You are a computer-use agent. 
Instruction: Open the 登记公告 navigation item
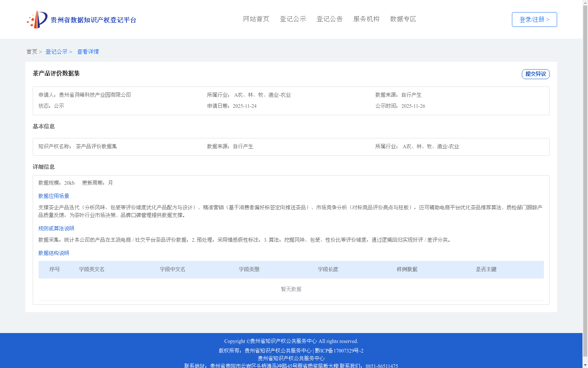[330, 19]
